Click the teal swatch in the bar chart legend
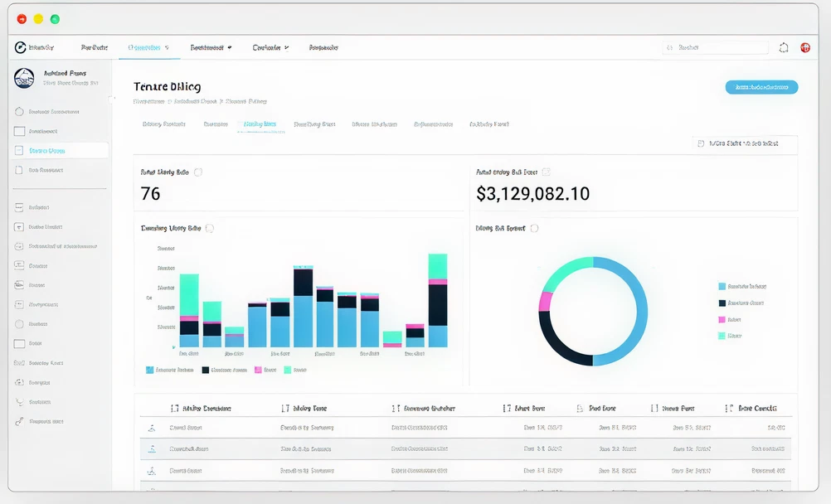 [287, 370]
